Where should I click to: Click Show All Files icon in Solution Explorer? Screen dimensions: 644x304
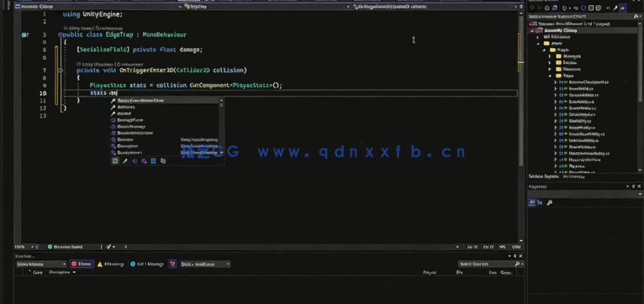598,8
